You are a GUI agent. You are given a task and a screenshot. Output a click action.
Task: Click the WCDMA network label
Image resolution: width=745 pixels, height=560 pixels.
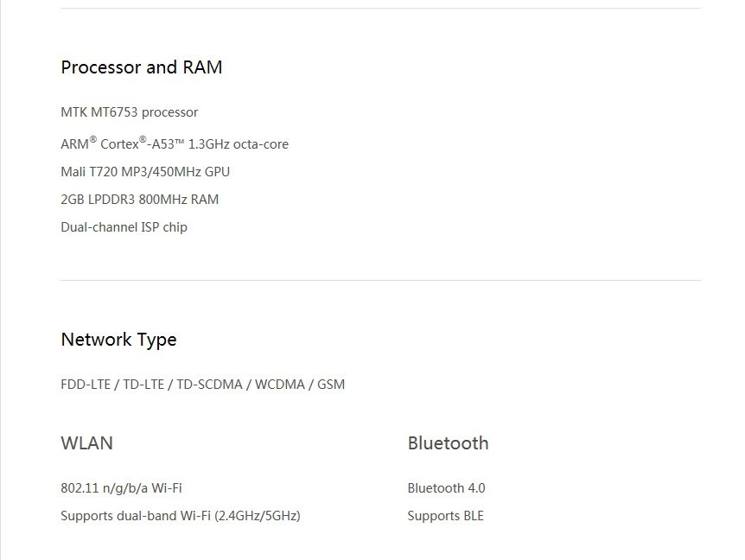[280, 385]
